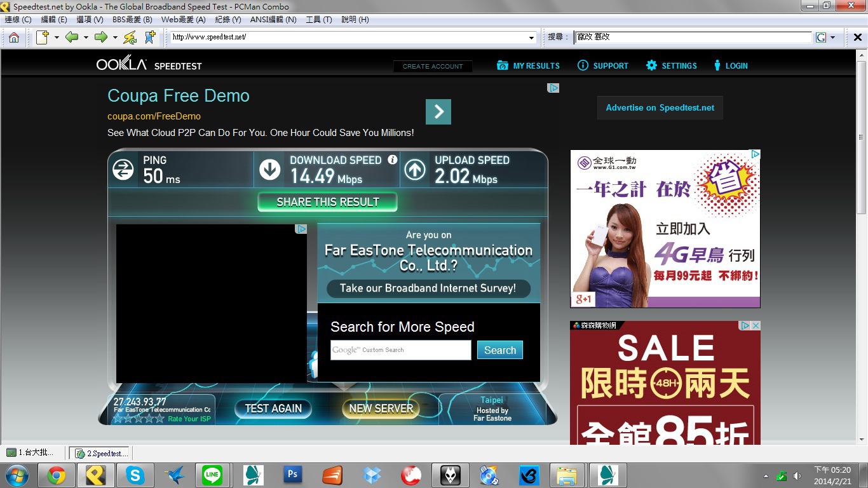
Task: Open Photoshop from the taskbar
Action: click(293, 475)
